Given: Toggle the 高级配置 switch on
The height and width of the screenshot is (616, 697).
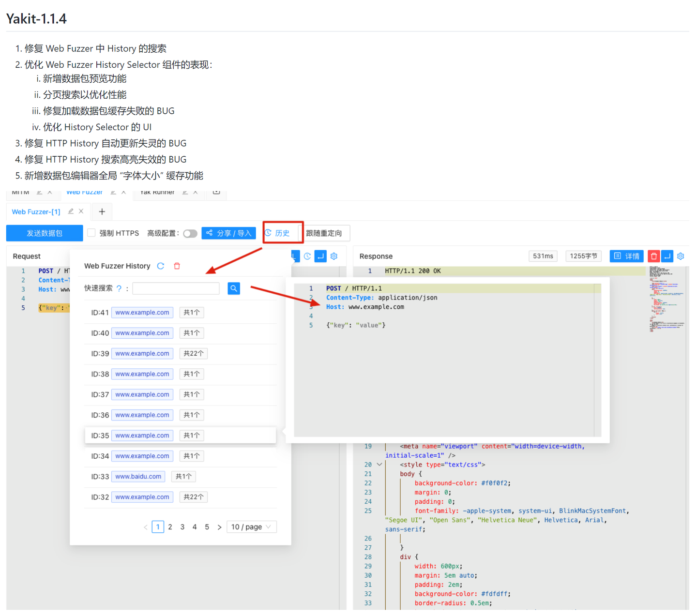Looking at the screenshot, I should (190, 233).
